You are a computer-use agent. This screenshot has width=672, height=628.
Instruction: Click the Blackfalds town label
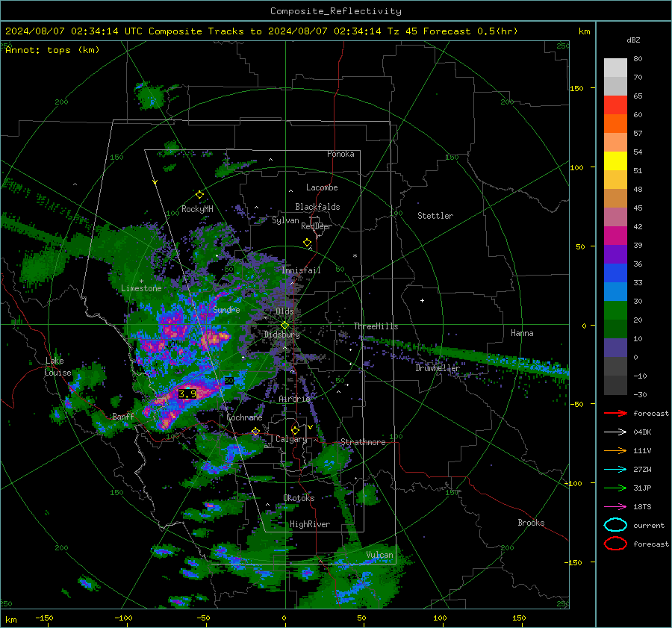point(317,207)
